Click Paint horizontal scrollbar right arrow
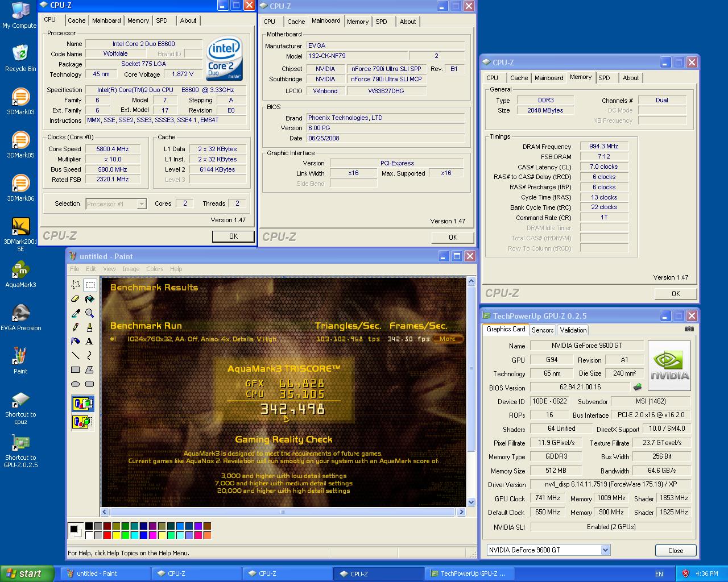 pos(461,512)
